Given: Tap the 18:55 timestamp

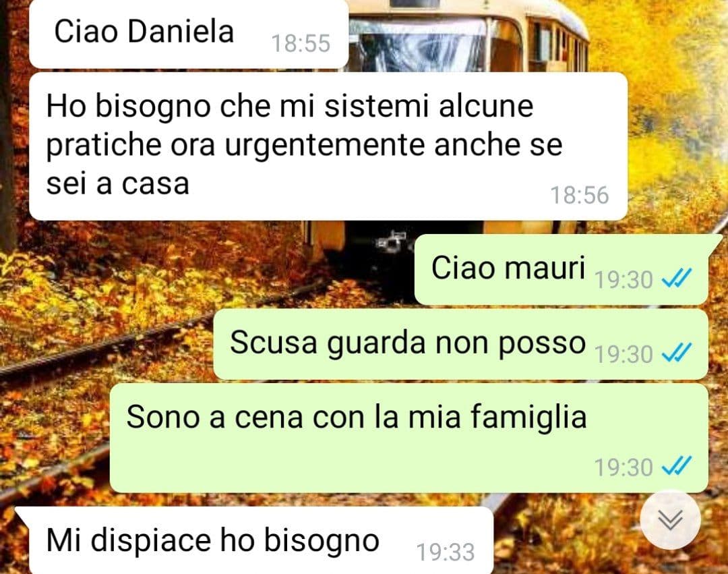Looking at the screenshot, I should click(301, 44).
